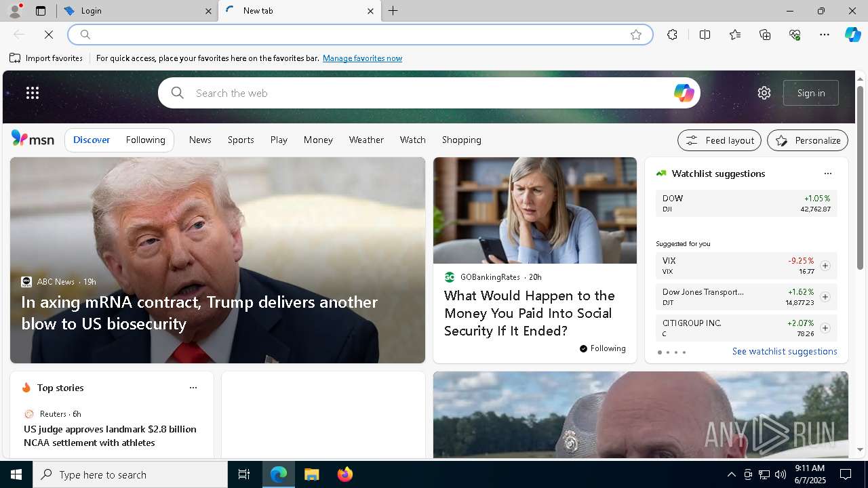This screenshot has width=868, height=488.
Task: Open the Windows Start menu
Action: pyautogui.click(x=16, y=474)
